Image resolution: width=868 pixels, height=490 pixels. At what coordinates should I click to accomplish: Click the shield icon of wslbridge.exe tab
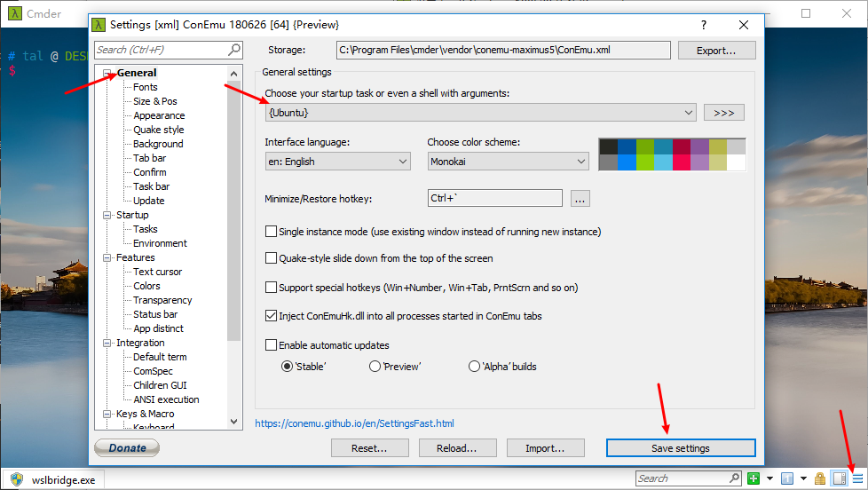[17, 479]
